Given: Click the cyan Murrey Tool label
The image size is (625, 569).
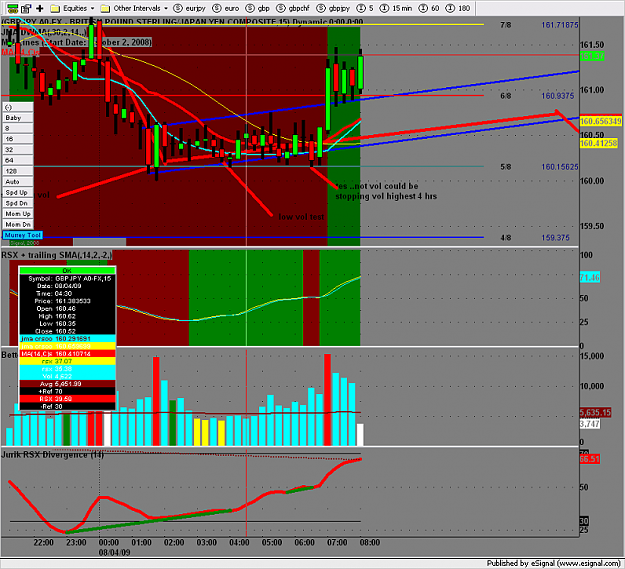Looking at the screenshot, I should 23,235.
